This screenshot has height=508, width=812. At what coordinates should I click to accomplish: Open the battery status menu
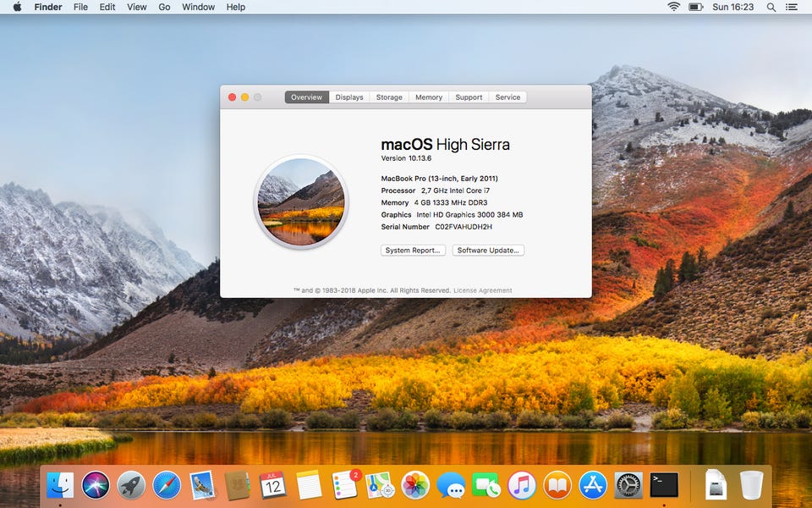coord(695,7)
